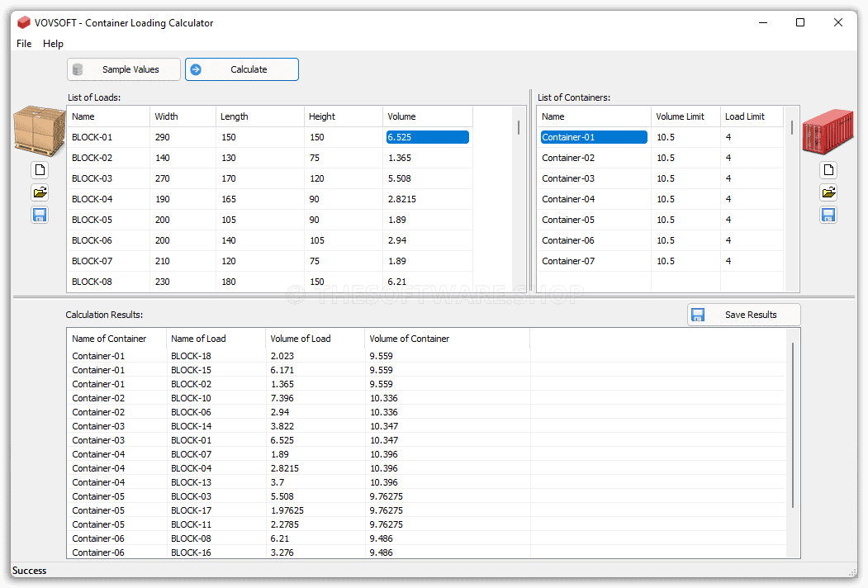Click the 7.396 volume of load value
The height and width of the screenshot is (588, 868).
(282, 398)
